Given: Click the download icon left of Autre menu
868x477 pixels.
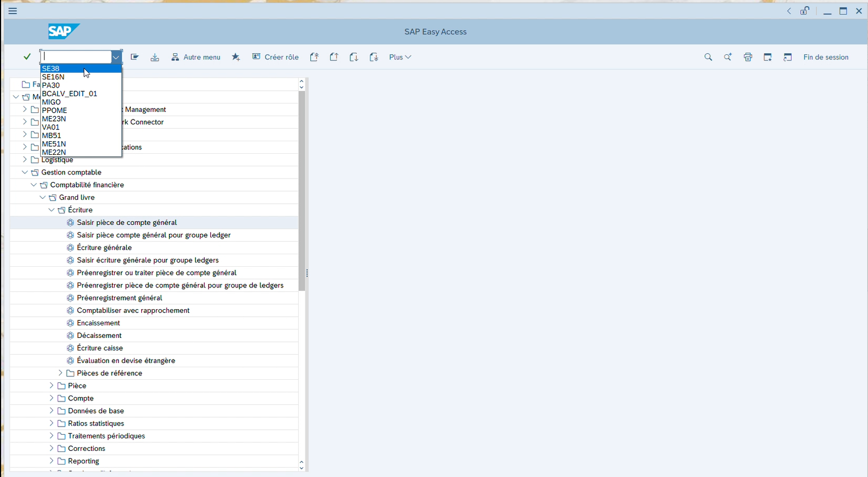Looking at the screenshot, I should (155, 57).
